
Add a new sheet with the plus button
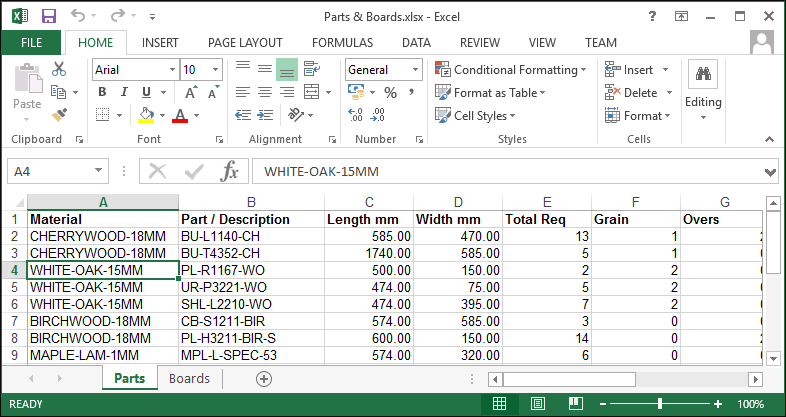tap(264, 379)
